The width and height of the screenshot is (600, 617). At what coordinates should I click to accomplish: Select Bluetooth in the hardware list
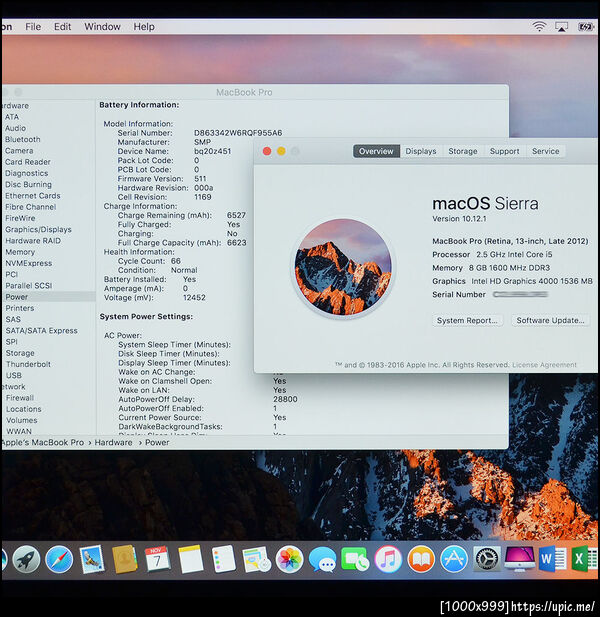23,139
